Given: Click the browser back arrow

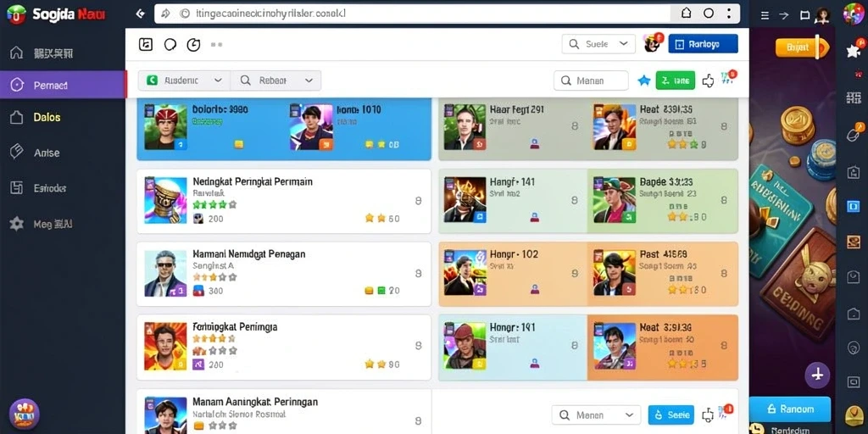Looking at the screenshot, I should (140, 14).
